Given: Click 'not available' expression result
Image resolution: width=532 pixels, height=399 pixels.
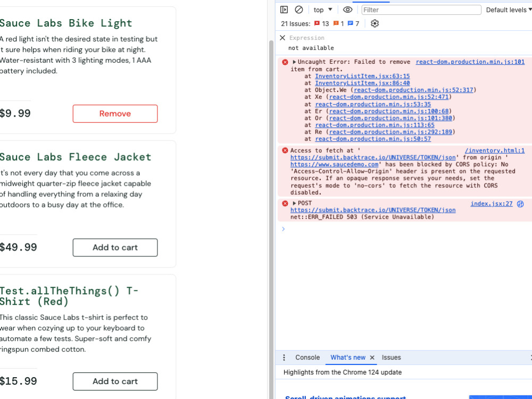Looking at the screenshot, I should 311,48.
